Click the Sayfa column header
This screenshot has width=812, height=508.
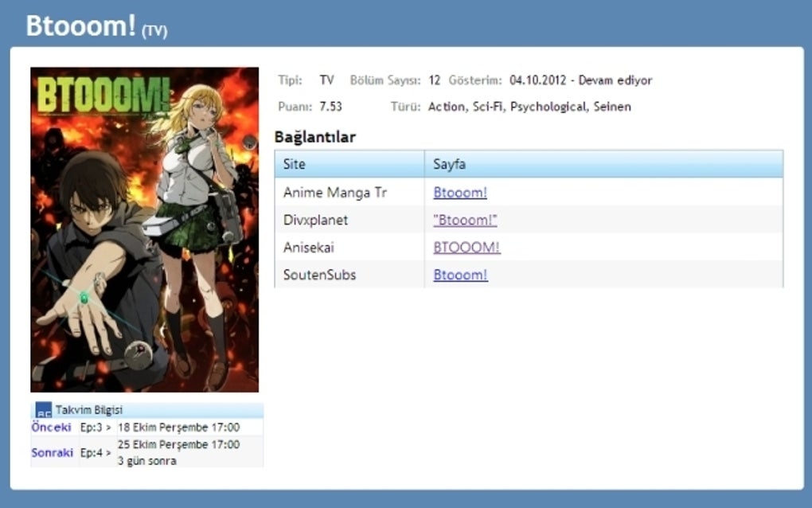pos(603,164)
